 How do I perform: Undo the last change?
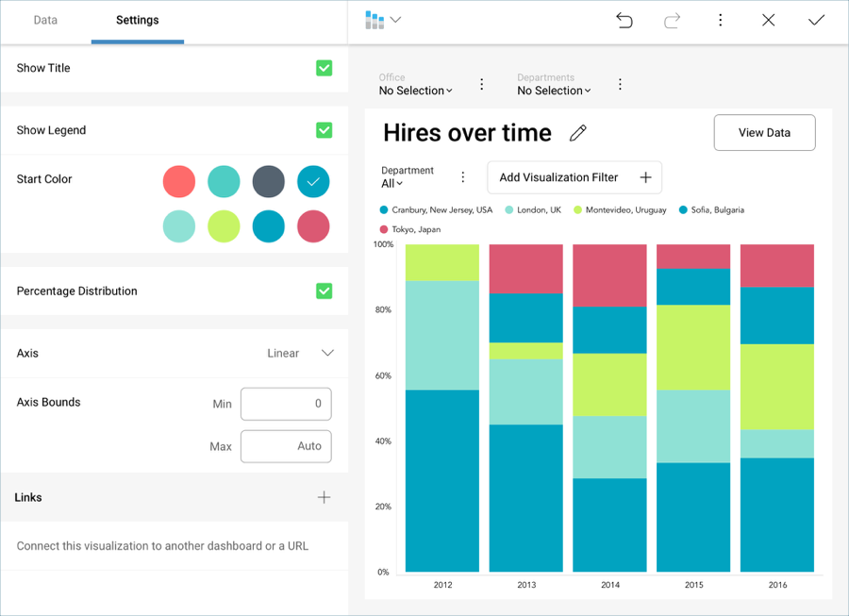624,21
